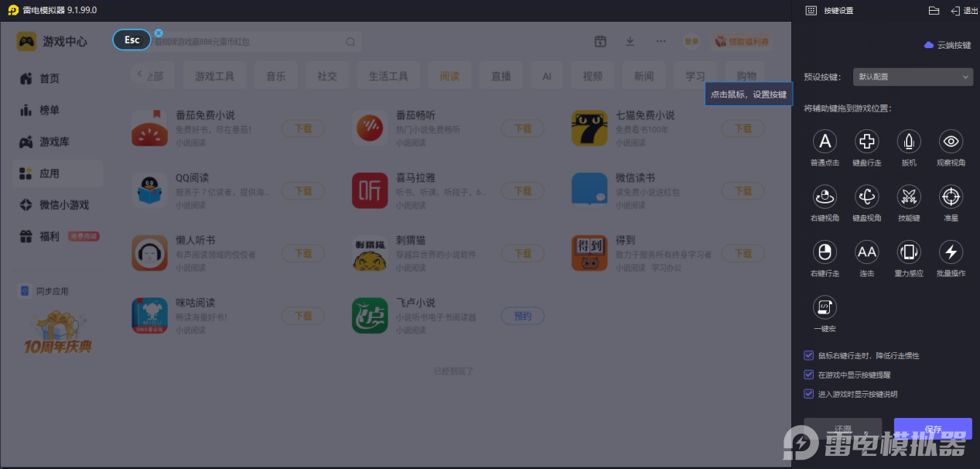Open the 得到 app icon
This screenshot has height=469, width=980.
point(589,253)
